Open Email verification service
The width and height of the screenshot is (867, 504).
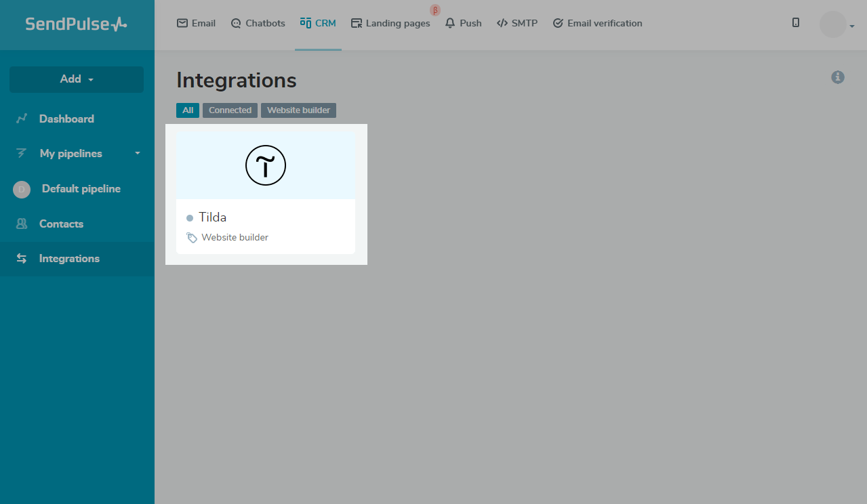point(597,23)
